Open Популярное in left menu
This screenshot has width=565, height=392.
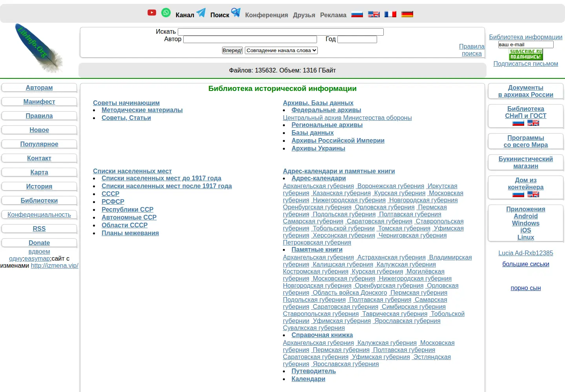pyautogui.click(x=39, y=144)
